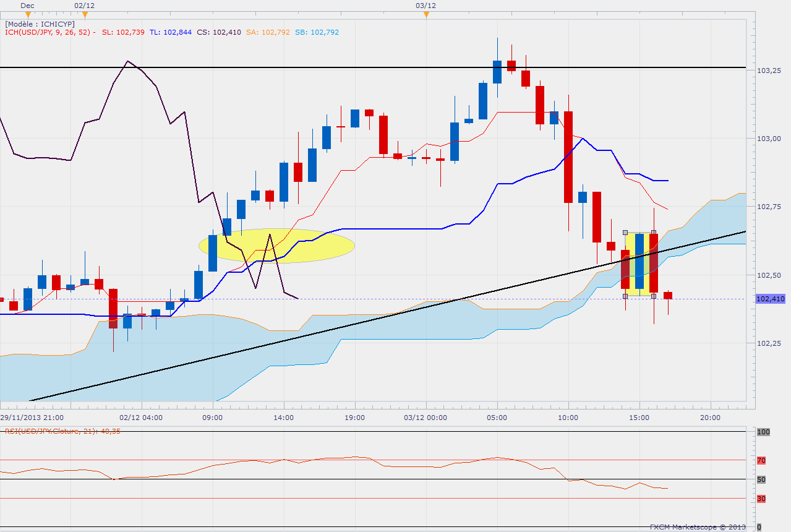Click the 05:00 time axis label

[497, 418]
